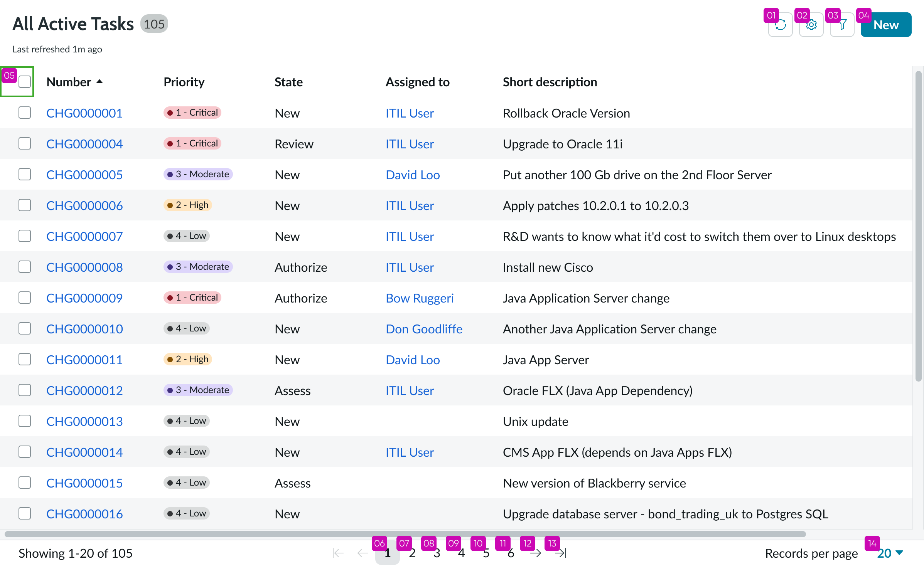Open assignee David Loo's record
This screenshot has height=565, width=924.
pyautogui.click(x=412, y=174)
